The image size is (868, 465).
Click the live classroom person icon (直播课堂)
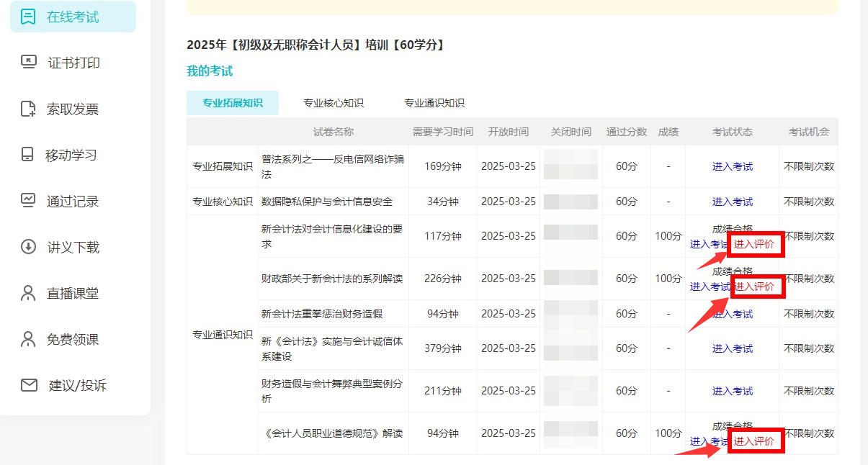28,293
